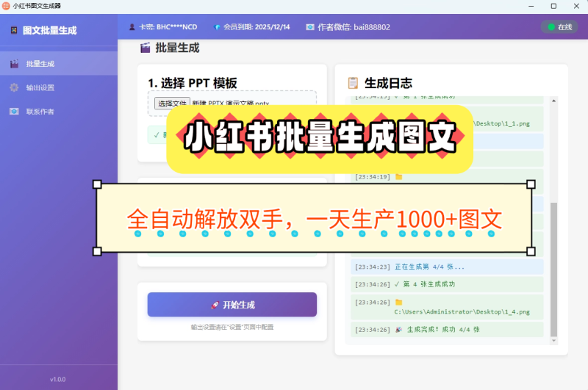Screen dimensions: 588x390
Task: Click the 正在生成第 4/4 张 log entry
Action: [x=447, y=267]
